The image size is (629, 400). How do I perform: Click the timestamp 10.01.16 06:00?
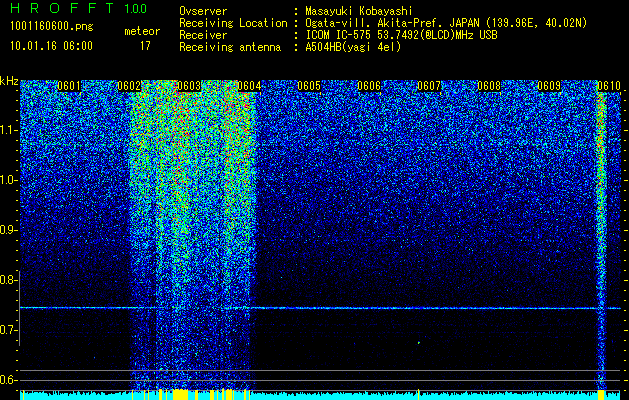pyautogui.click(x=51, y=46)
